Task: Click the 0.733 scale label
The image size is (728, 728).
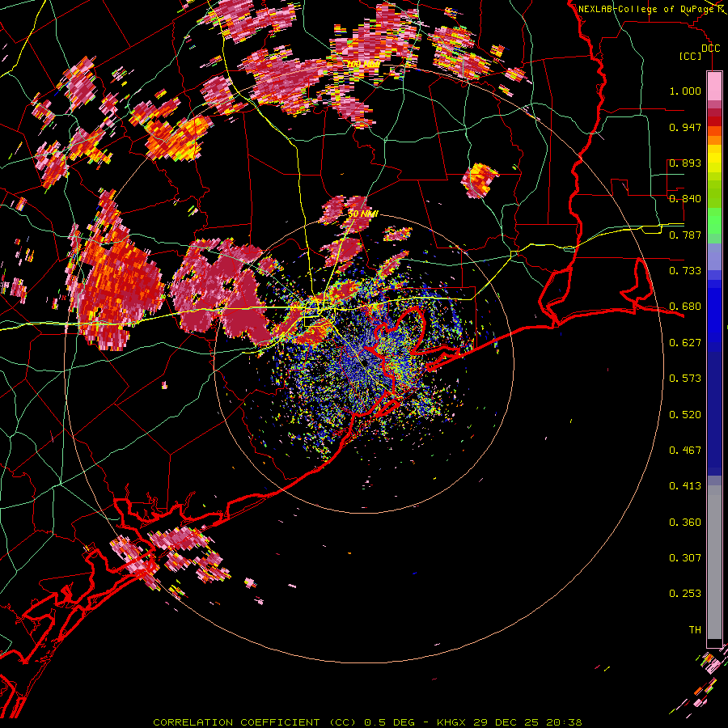Action: [685, 271]
